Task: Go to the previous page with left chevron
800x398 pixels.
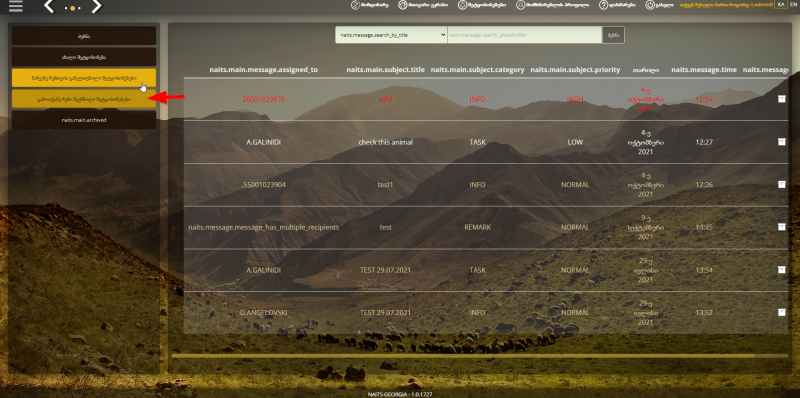Action: tap(49, 6)
